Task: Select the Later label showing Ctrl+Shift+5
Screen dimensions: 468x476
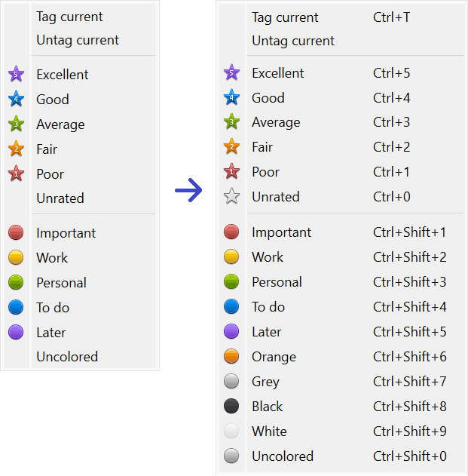Action: (266, 332)
